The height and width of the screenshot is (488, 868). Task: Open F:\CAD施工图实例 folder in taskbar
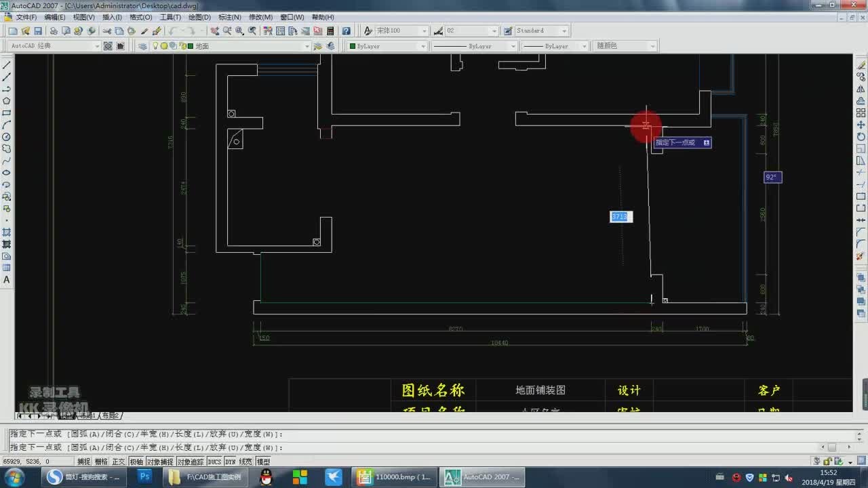(205, 477)
